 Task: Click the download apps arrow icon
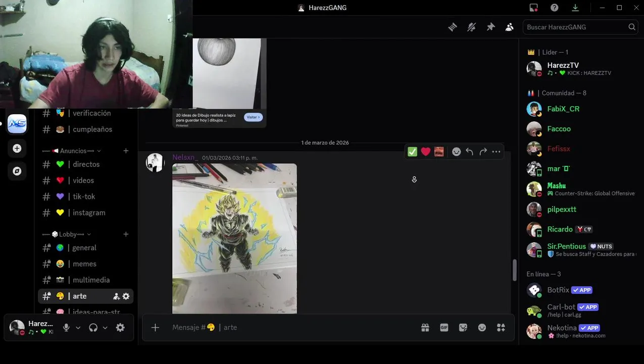click(575, 8)
